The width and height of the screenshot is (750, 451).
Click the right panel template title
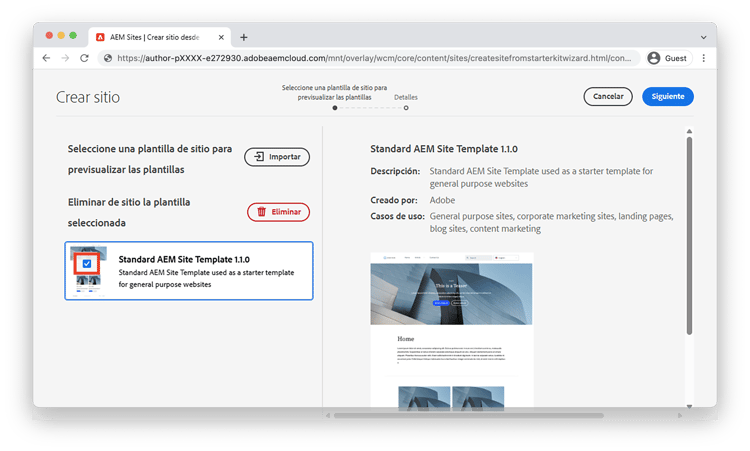pyautogui.click(x=444, y=149)
